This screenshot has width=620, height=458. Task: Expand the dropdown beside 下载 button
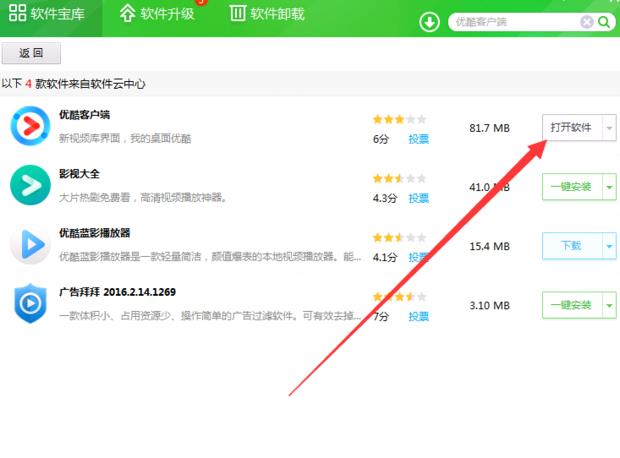(x=609, y=246)
